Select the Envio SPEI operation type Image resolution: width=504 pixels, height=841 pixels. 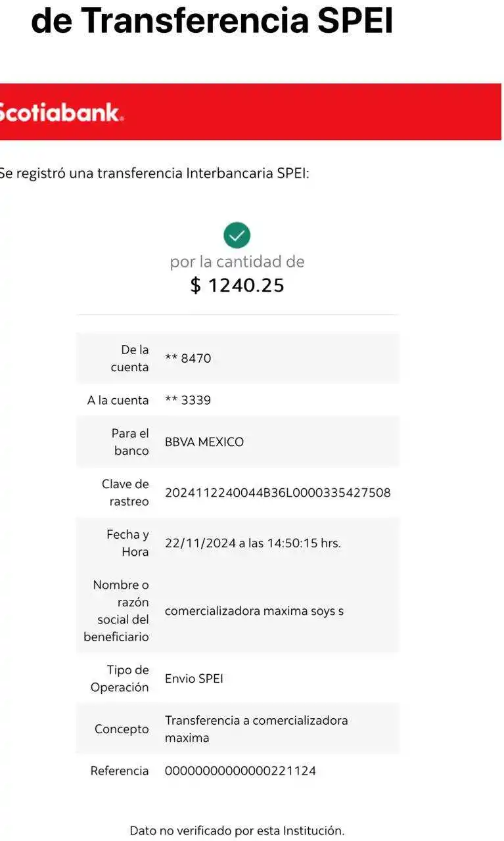click(x=194, y=679)
